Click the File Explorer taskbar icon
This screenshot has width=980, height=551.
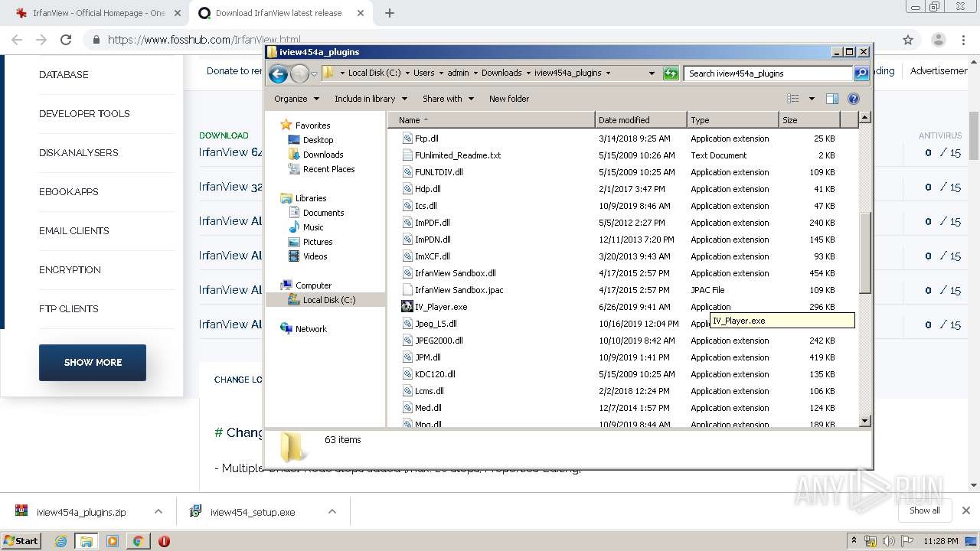click(86, 541)
